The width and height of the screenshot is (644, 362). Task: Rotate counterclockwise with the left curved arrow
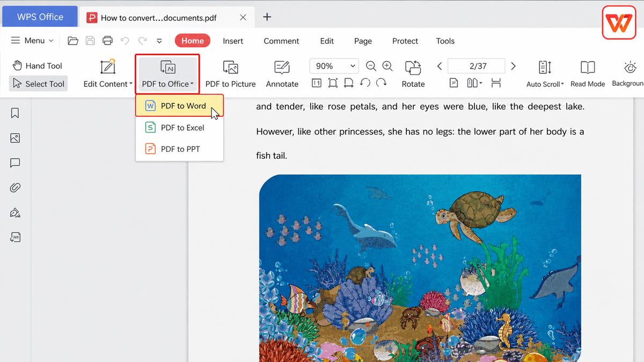click(x=365, y=83)
